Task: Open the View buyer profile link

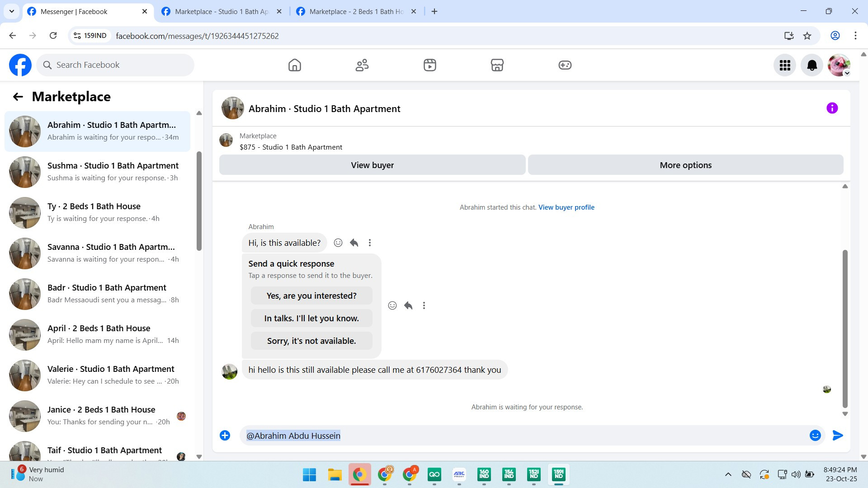Action: pyautogui.click(x=566, y=207)
